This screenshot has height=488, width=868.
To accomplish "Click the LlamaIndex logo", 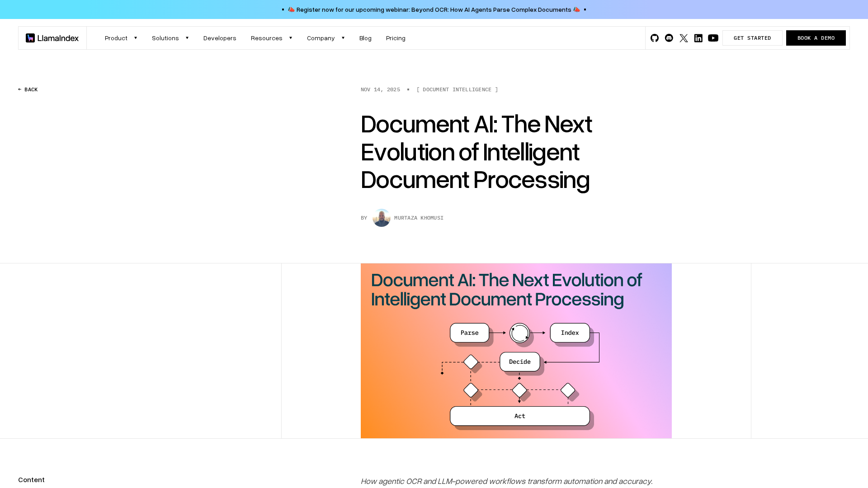I will (x=52, y=38).
